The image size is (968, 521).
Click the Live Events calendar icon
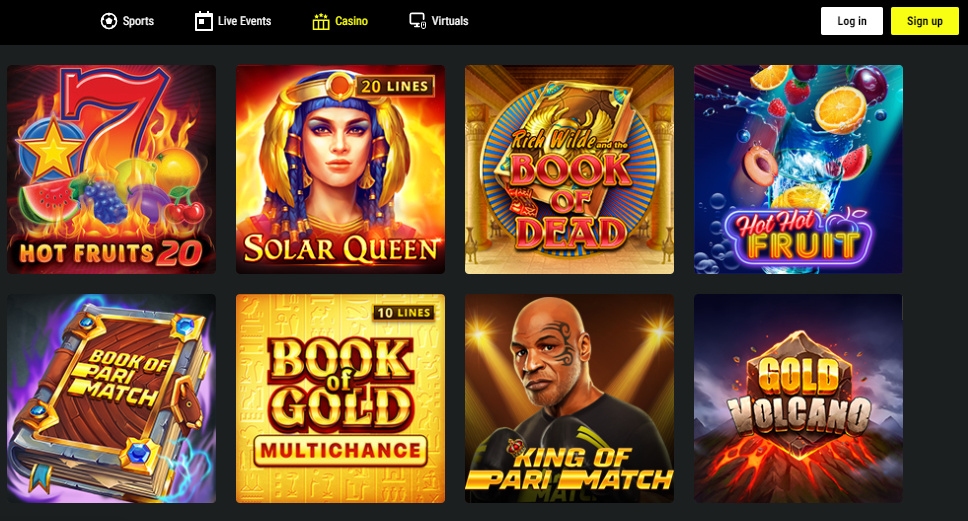[x=203, y=21]
